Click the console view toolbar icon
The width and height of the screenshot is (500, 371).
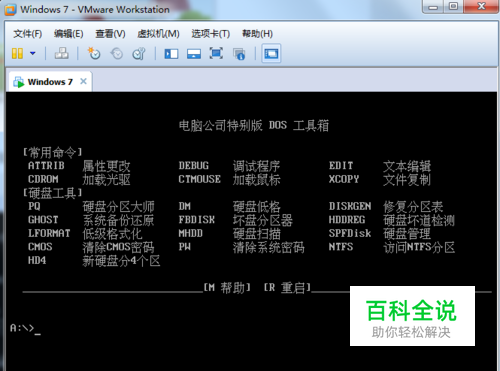point(271,53)
